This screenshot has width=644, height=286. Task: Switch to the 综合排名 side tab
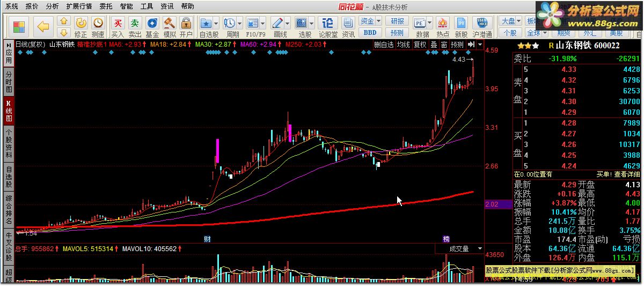[9, 210]
